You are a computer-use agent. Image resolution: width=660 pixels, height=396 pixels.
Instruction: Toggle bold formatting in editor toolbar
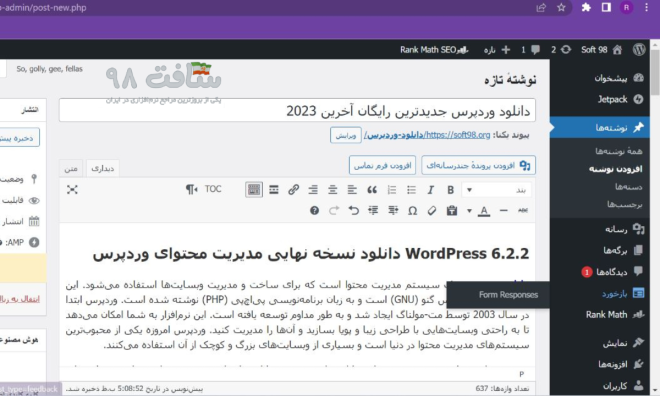tap(450, 190)
